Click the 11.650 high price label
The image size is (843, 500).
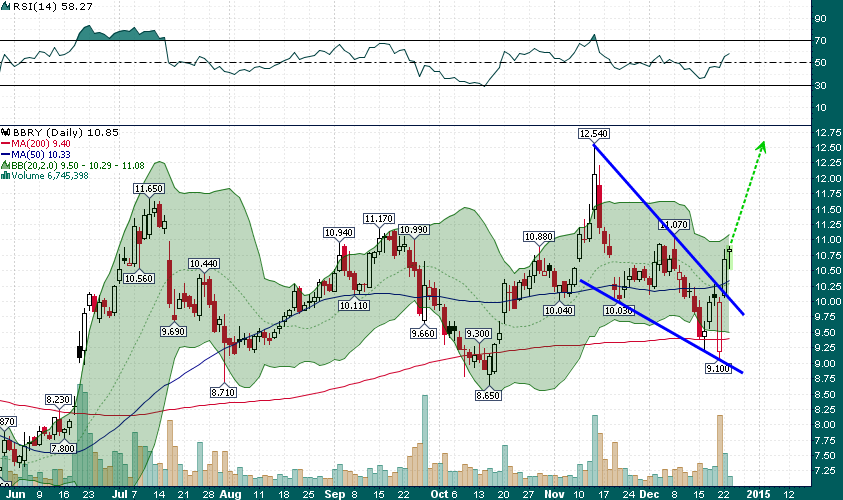point(149,189)
